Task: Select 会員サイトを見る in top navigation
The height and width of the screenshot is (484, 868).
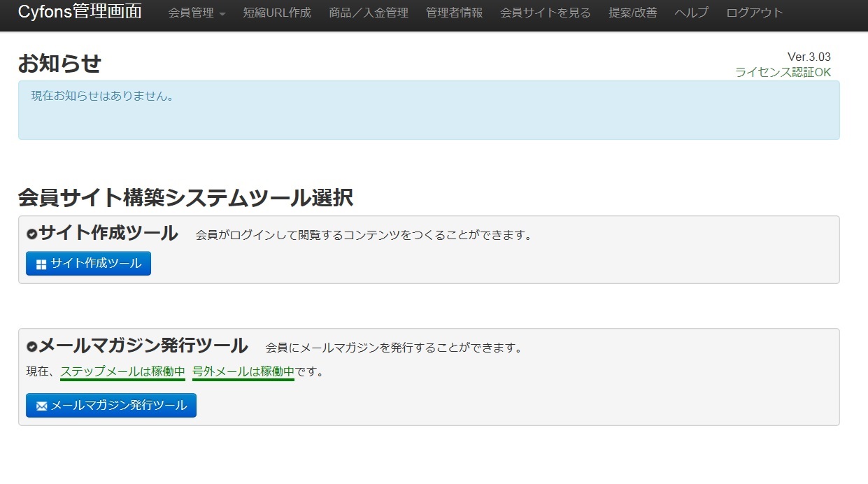Action: [546, 13]
